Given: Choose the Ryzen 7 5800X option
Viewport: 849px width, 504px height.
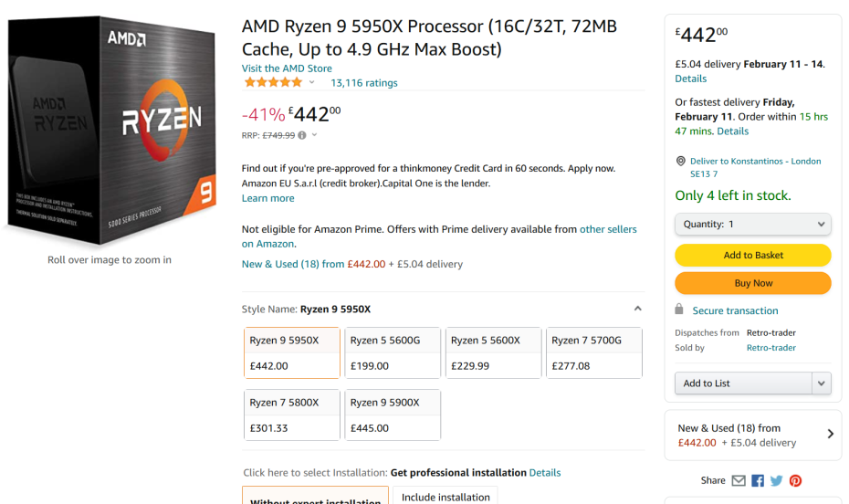Looking at the screenshot, I should point(292,415).
